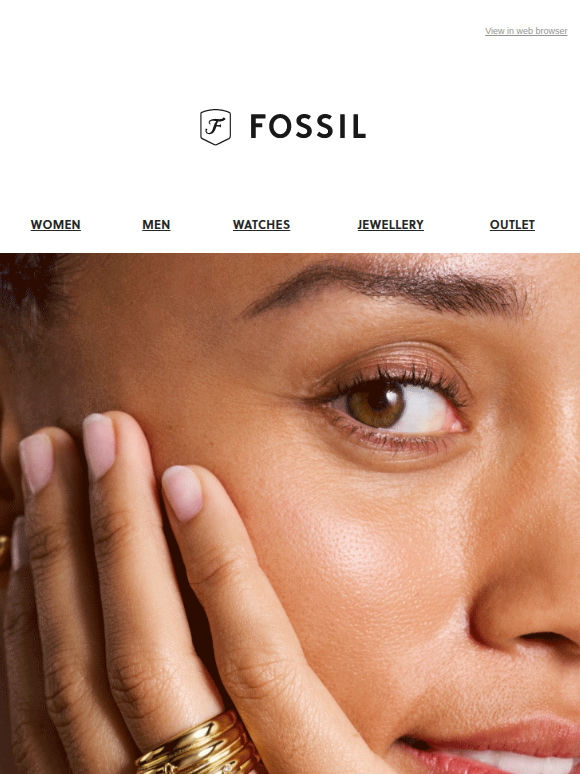580x774 pixels.
Task: Click the fingernail closest to the eye
Action: pos(183,492)
